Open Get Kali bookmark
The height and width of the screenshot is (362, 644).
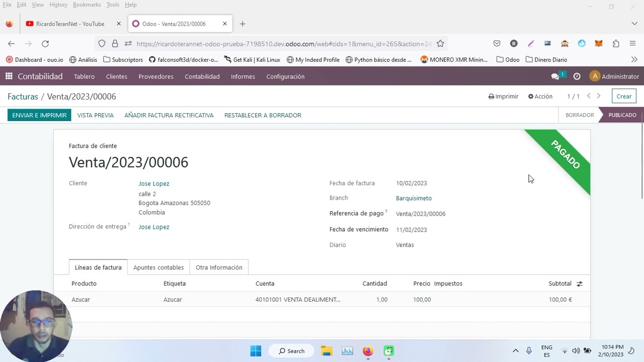point(252,59)
